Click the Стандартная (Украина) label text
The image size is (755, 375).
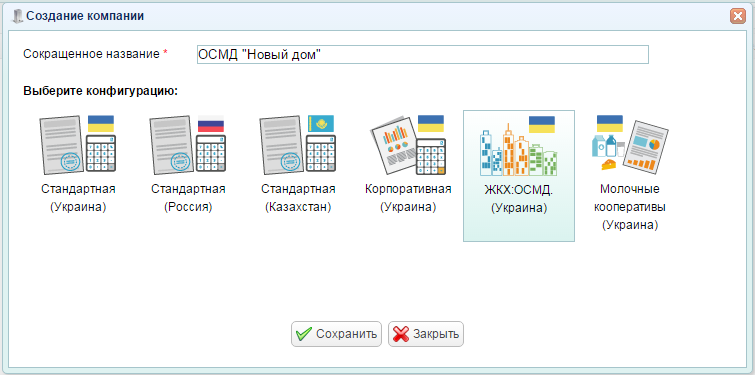point(78,198)
